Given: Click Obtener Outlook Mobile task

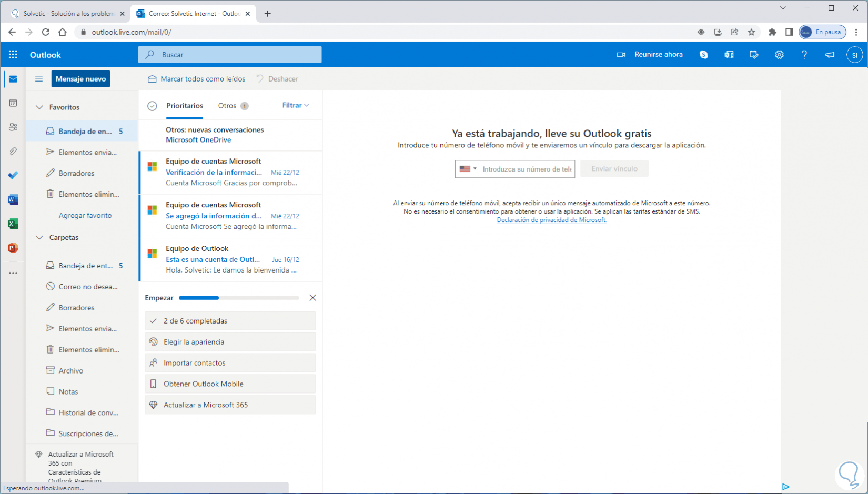Looking at the screenshot, I should [x=230, y=384].
